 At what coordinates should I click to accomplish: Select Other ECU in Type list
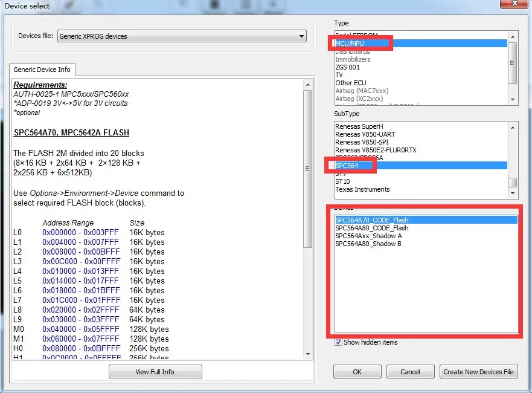coord(421,83)
